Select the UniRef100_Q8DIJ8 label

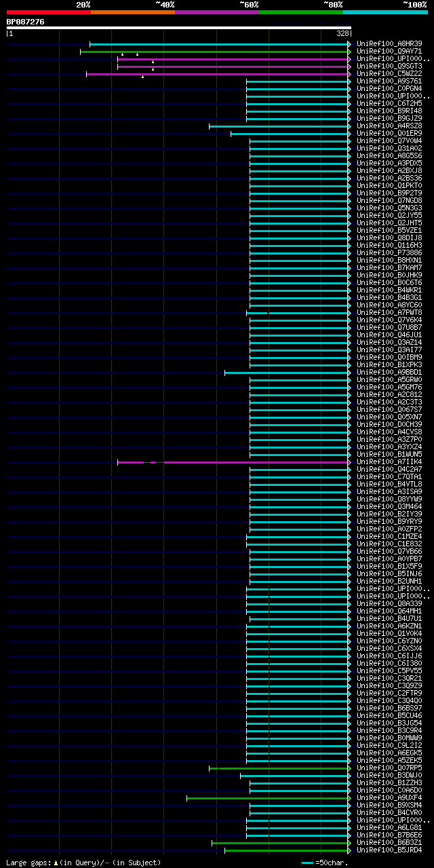pos(389,238)
